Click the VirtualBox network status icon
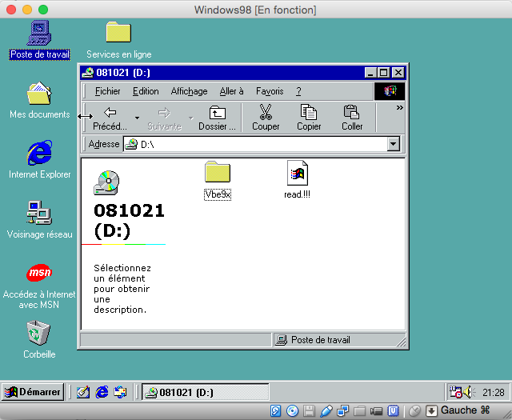Image resolution: width=512 pixels, height=420 pixels. (x=343, y=411)
